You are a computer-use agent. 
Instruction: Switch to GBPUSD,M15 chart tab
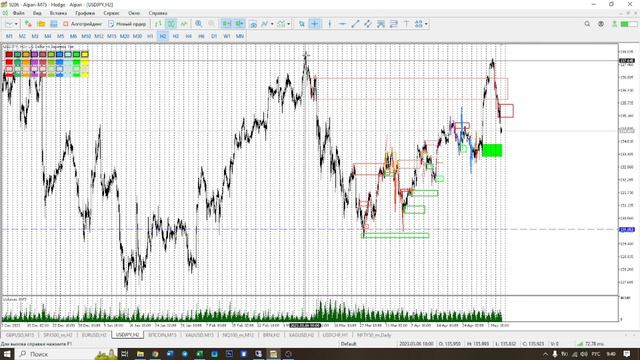(20, 335)
